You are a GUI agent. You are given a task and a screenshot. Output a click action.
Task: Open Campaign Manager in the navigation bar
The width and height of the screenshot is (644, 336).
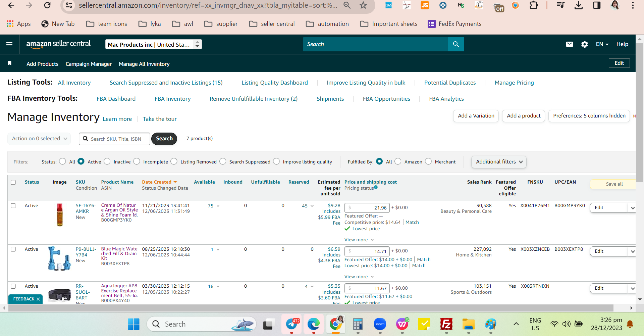[x=89, y=64]
